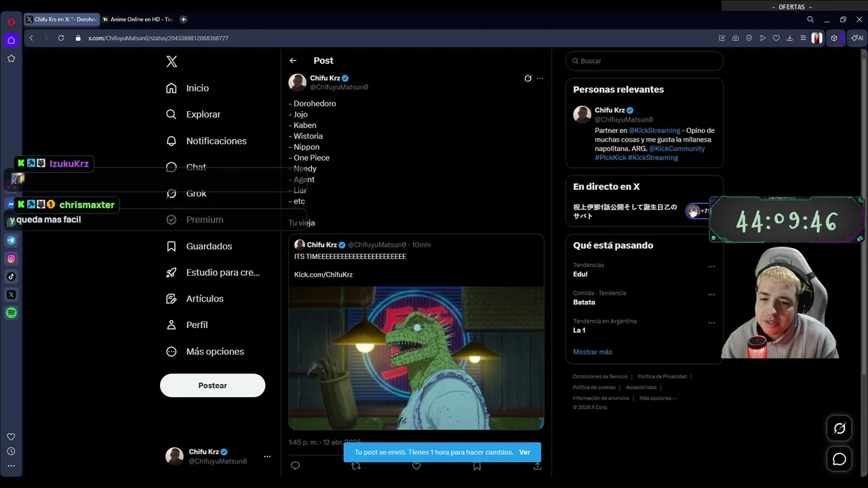Open the Flow send arrow icon
This screenshot has height=488, width=868.
tap(763, 39)
